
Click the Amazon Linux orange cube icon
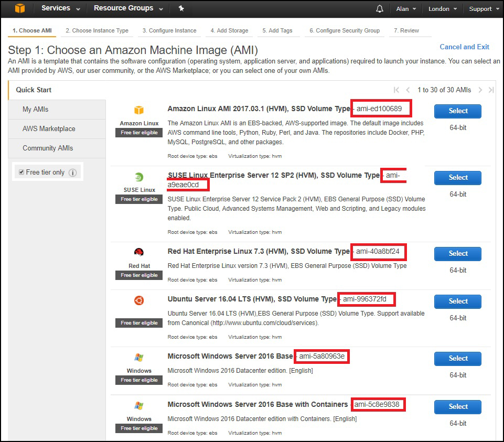(x=139, y=110)
